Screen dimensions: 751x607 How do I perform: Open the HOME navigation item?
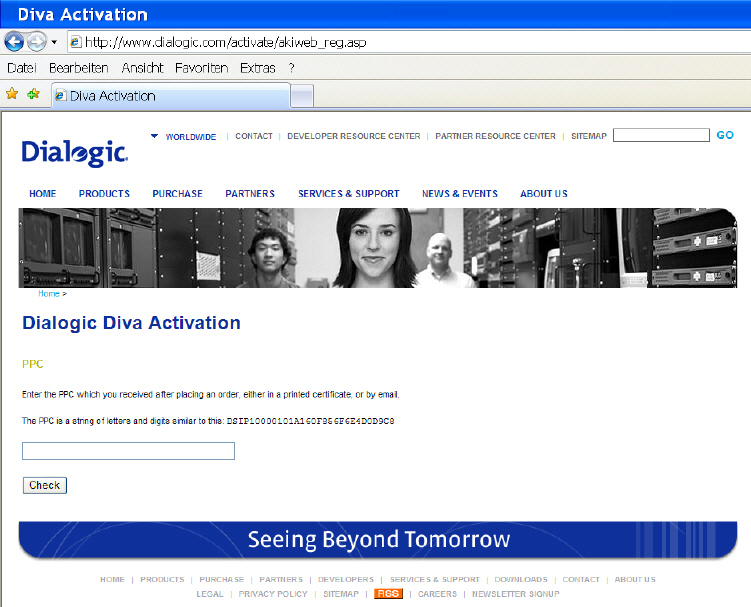43,194
